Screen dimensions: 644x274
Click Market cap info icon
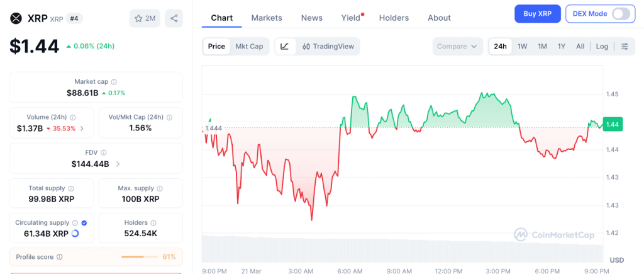pyautogui.click(x=114, y=82)
